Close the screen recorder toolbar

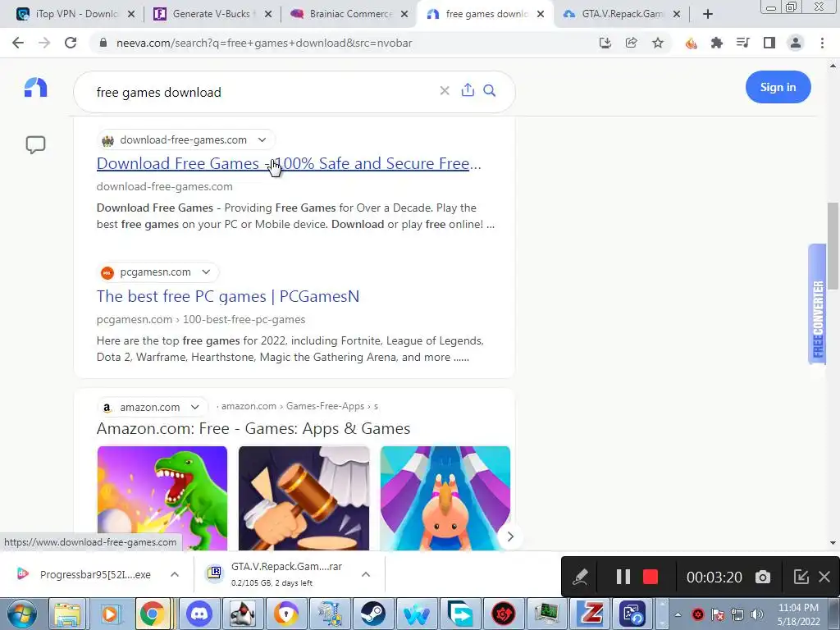(x=824, y=577)
